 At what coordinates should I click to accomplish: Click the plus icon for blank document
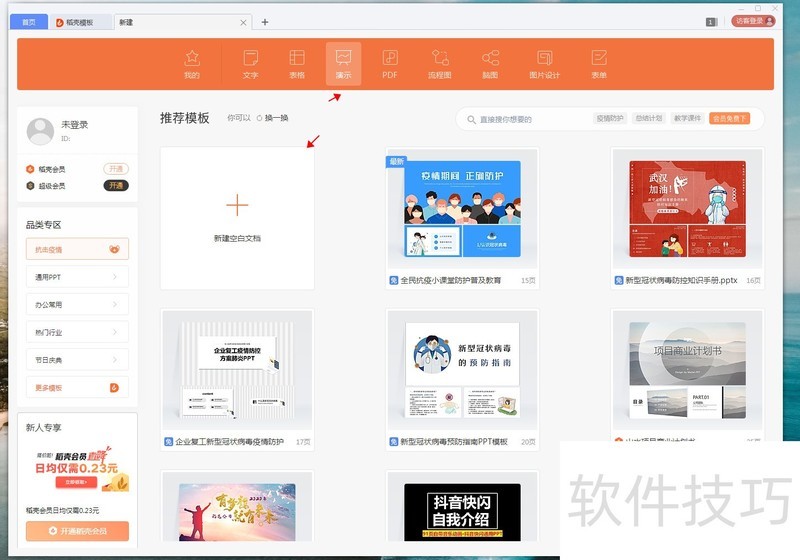point(237,205)
